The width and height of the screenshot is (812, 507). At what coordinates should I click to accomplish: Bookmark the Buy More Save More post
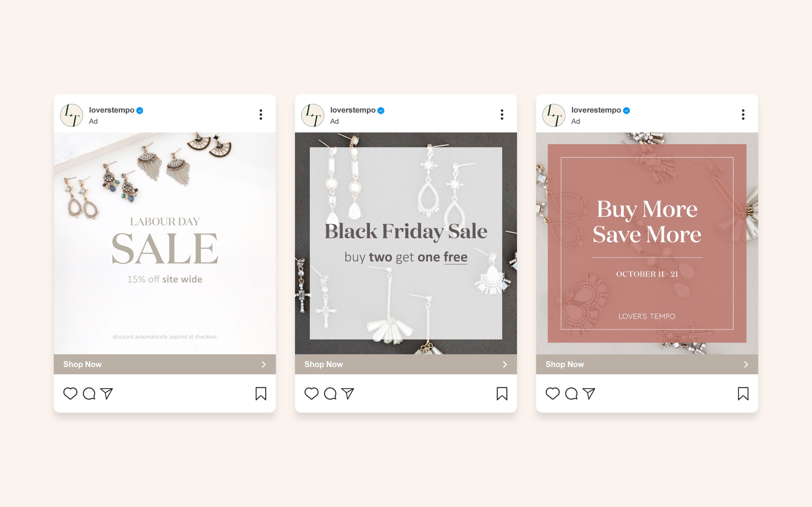[x=743, y=394]
